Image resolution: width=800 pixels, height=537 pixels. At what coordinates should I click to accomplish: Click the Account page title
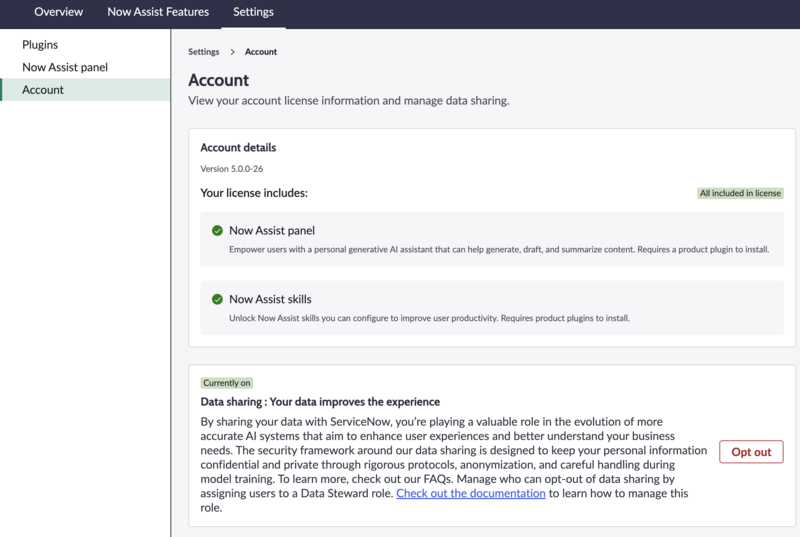click(x=218, y=80)
